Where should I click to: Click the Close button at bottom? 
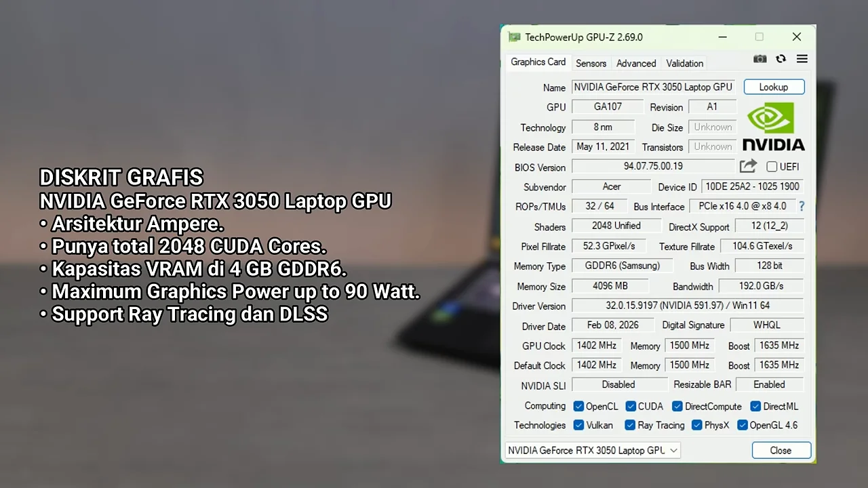[x=781, y=450]
